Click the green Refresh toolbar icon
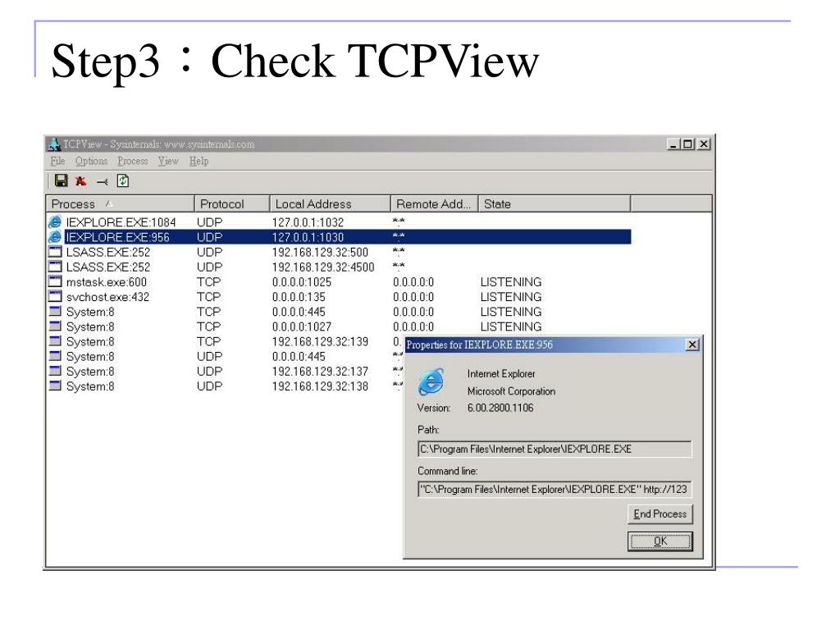This screenshot has width=840, height=630. (123, 181)
